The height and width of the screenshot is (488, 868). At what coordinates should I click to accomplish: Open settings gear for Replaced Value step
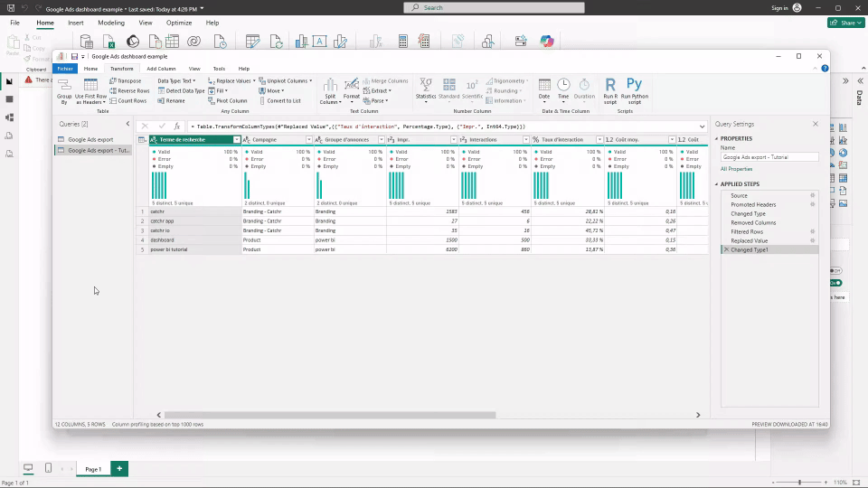pyautogui.click(x=813, y=240)
